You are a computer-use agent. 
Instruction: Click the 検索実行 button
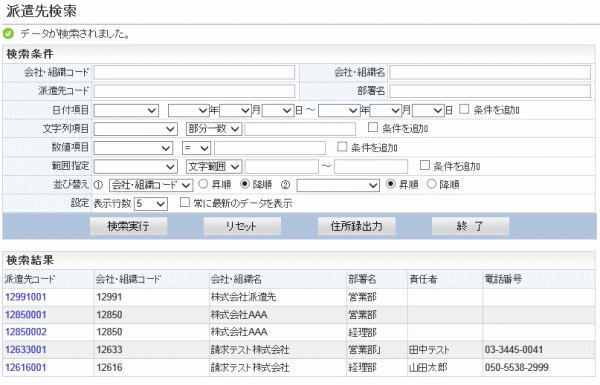point(129,226)
